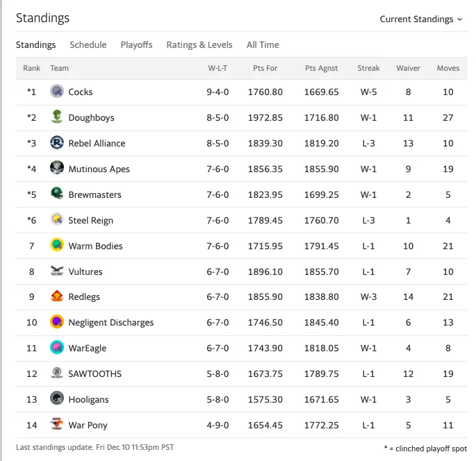Click the Steel Reign yellow helmet icon
Image resolution: width=476 pixels, height=461 pixels.
[57, 219]
